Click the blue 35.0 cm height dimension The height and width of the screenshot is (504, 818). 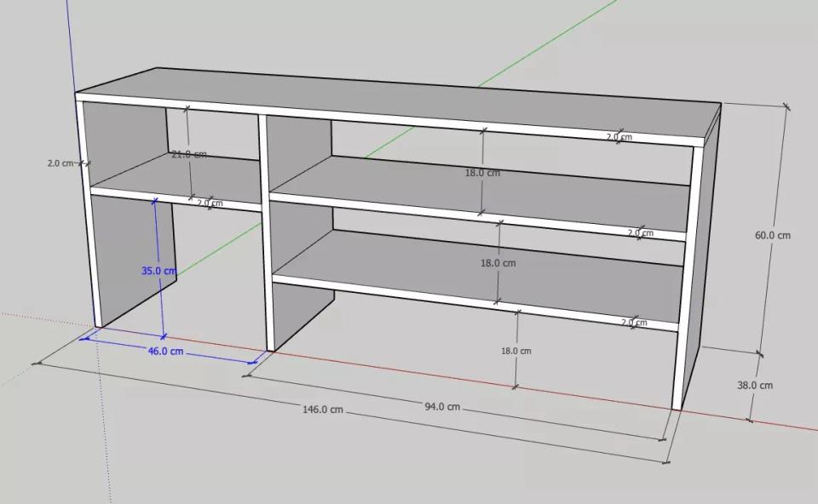tap(158, 271)
